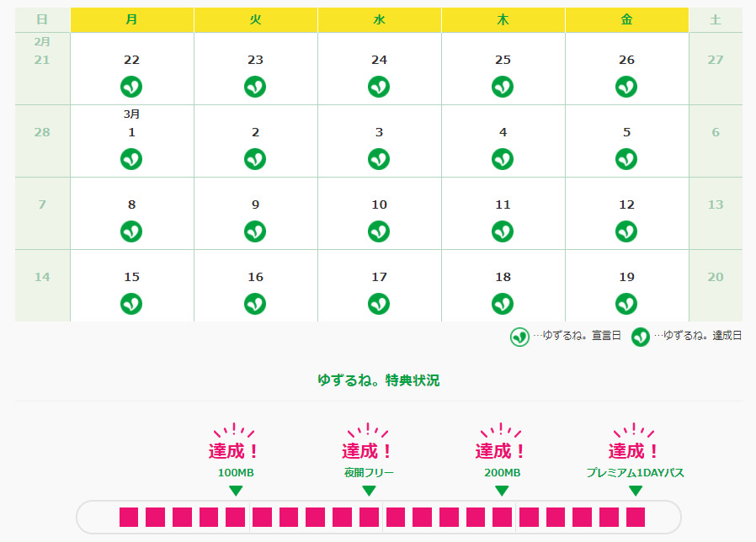Click the 月 (Monday) column header
The height and width of the screenshot is (542, 756).
click(131, 19)
